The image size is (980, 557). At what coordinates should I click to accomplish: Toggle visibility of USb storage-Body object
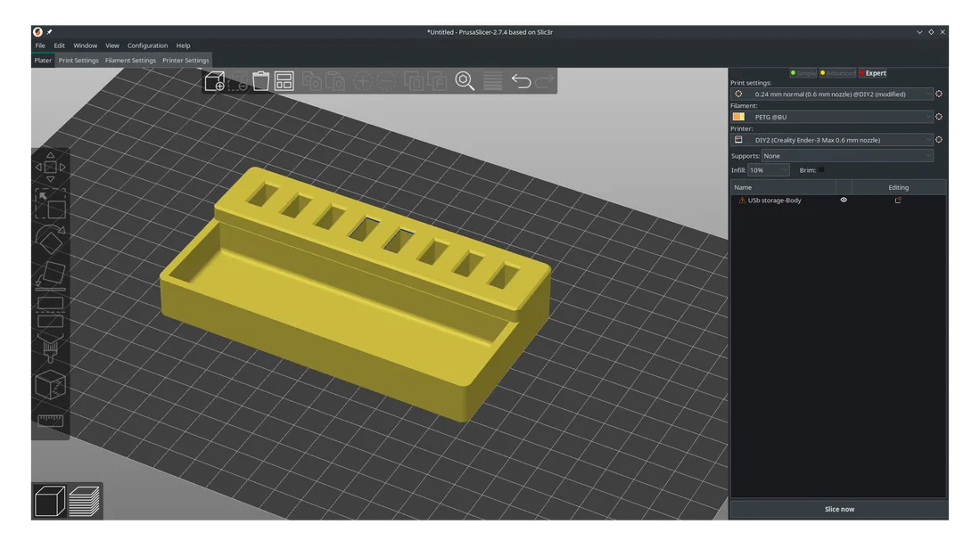(x=844, y=200)
